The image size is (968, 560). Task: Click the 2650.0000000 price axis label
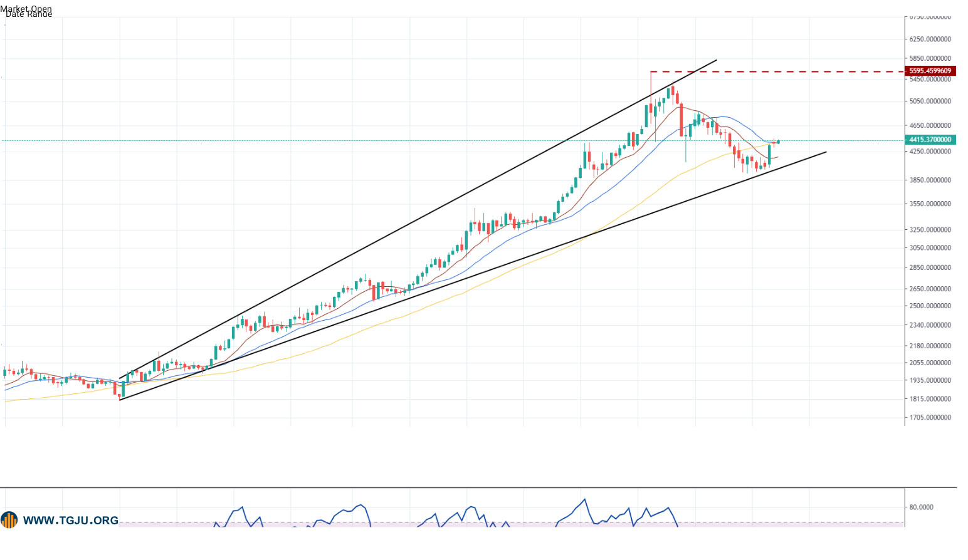(930, 289)
